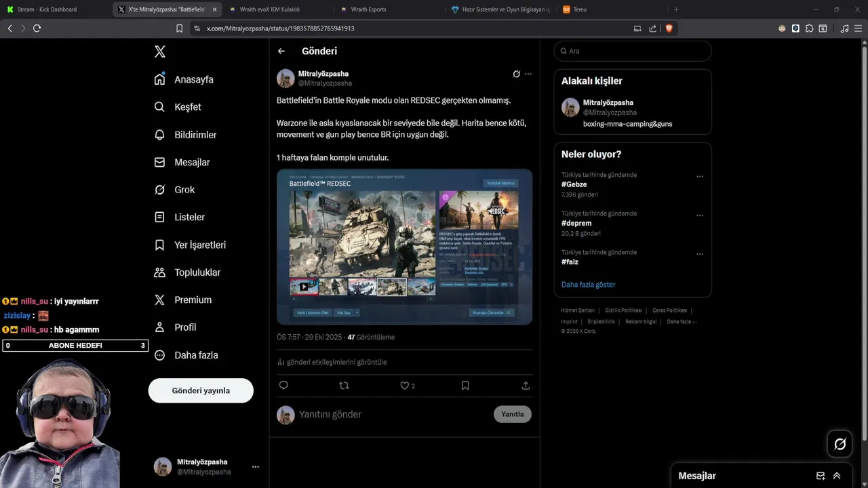Viewport: 868px width, 488px height.
Task: Open Hizmet Şartları footer link
Action: [x=578, y=310]
